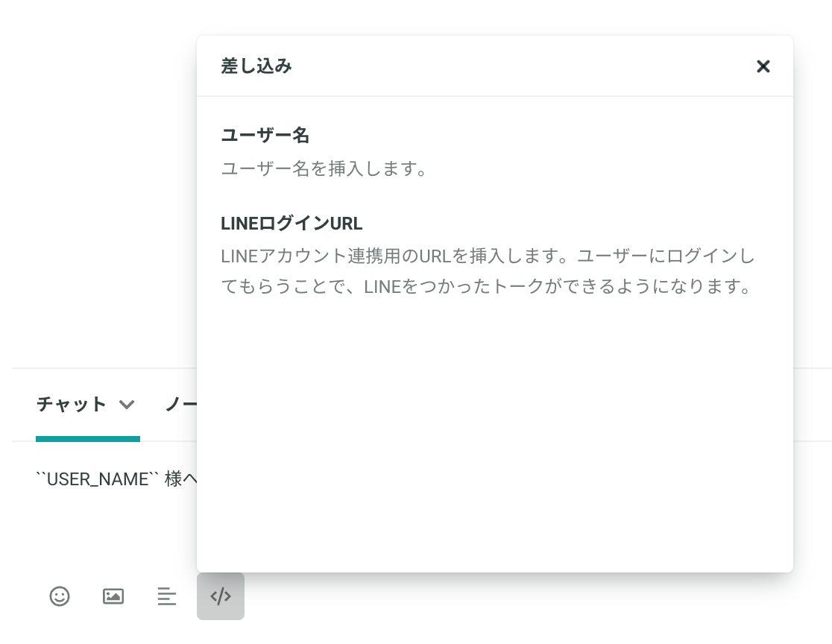The height and width of the screenshot is (644, 832).
Task: Switch to the チャット tab
Action: pyautogui.click(x=71, y=404)
